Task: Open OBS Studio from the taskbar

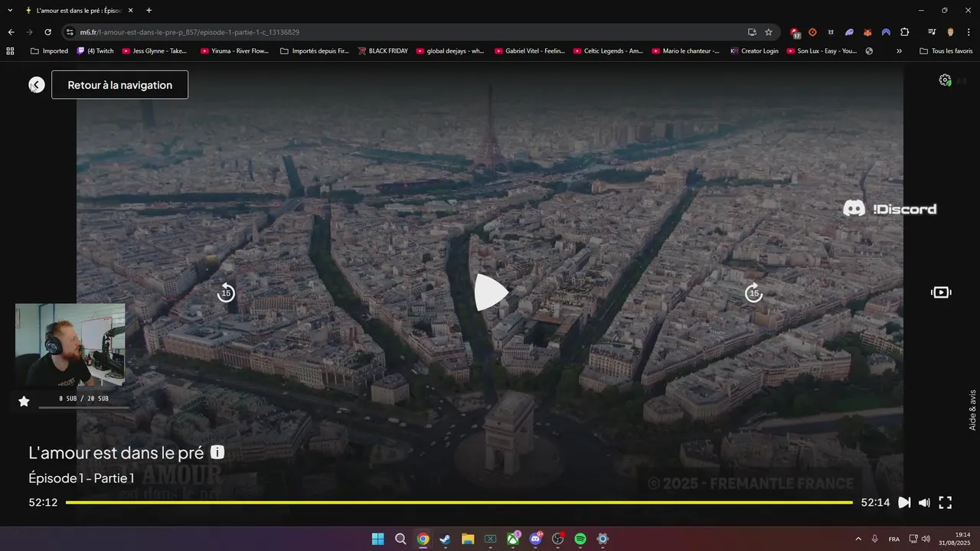Action: pos(558,539)
